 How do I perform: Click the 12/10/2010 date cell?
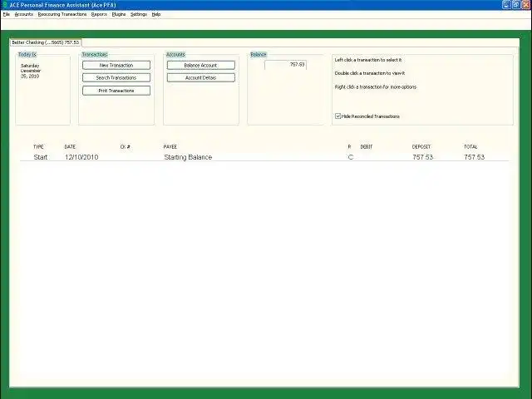[81, 157]
